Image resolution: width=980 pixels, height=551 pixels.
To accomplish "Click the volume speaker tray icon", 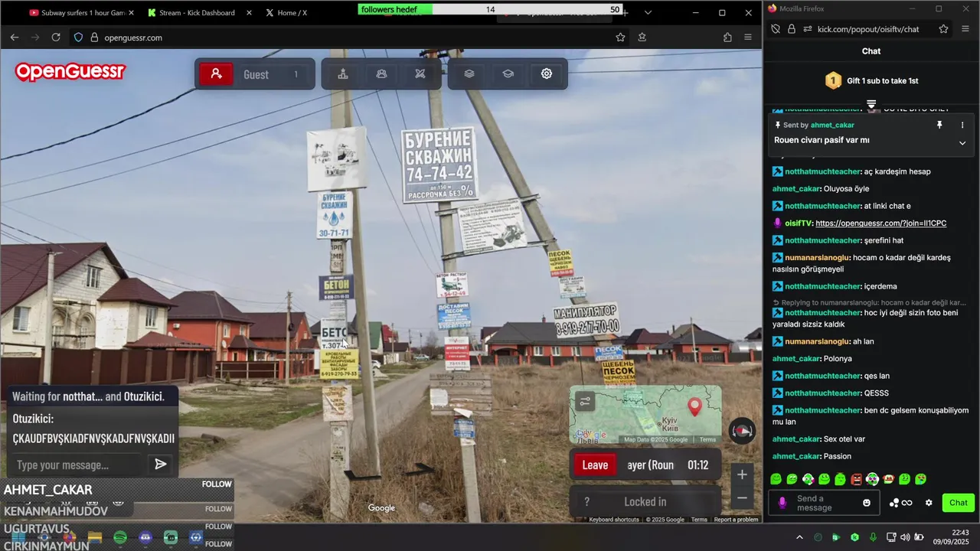I will [x=905, y=537].
